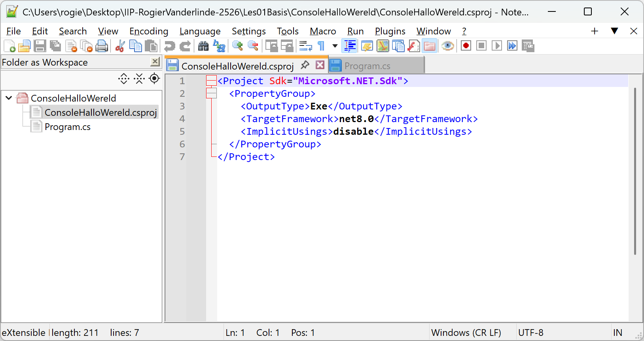Zoom out with magnifier minus icon
The height and width of the screenshot is (341, 644).
click(x=253, y=46)
